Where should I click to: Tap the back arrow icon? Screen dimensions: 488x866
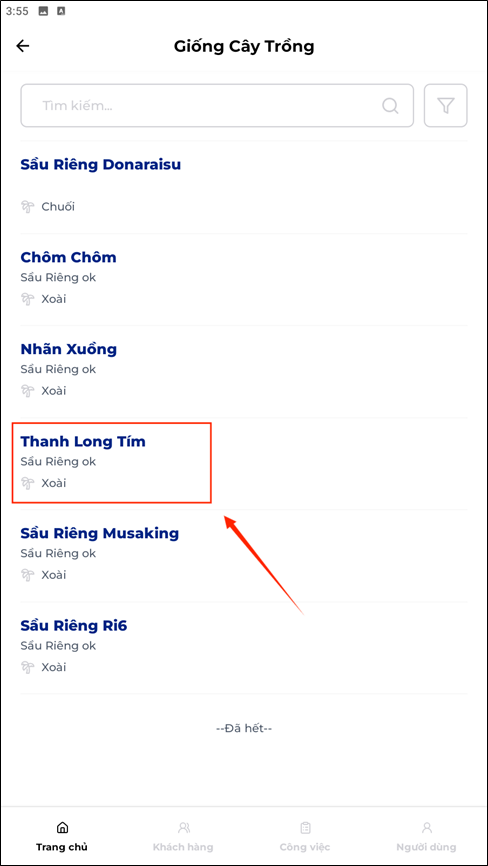click(23, 46)
